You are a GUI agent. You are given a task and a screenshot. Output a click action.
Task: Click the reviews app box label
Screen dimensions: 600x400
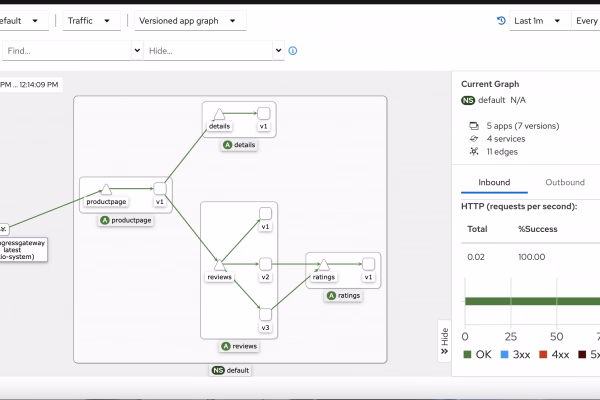click(x=239, y=346)
